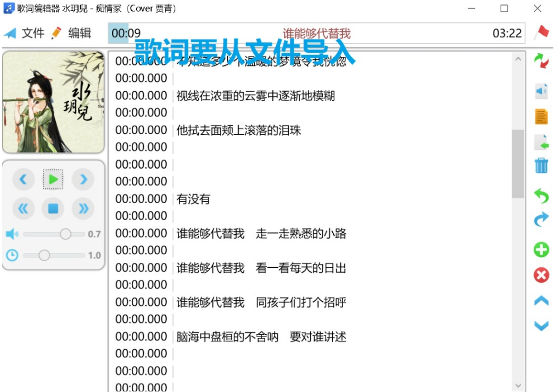This screenshot has width=554, height=392.
Task: Open the 编辑 menu
Action: coord(80,33)
